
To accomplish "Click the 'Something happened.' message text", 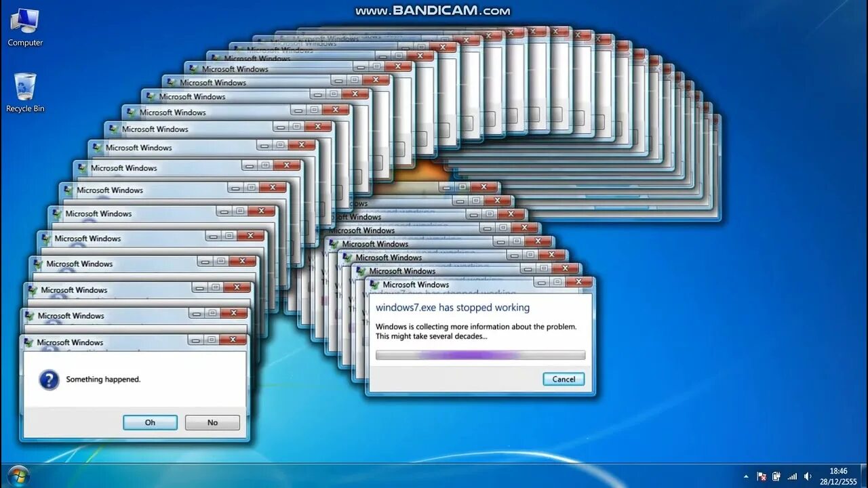I will (x=103, y=380).
